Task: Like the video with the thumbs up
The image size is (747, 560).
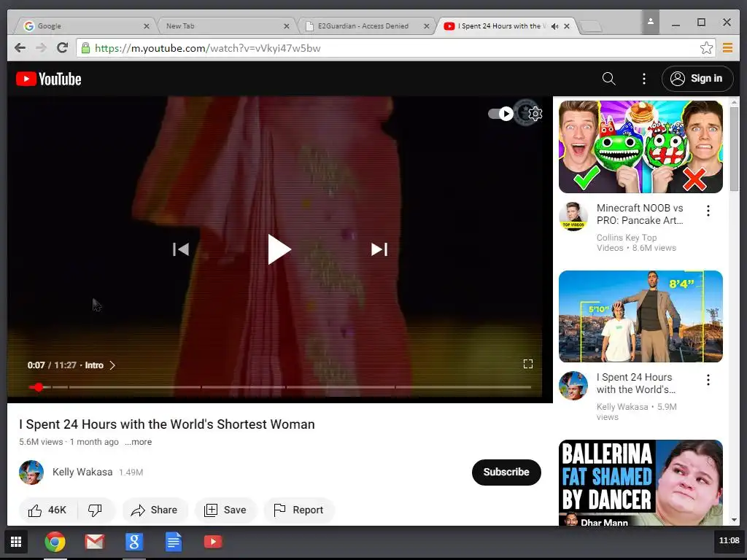Action: click(47, 510)
